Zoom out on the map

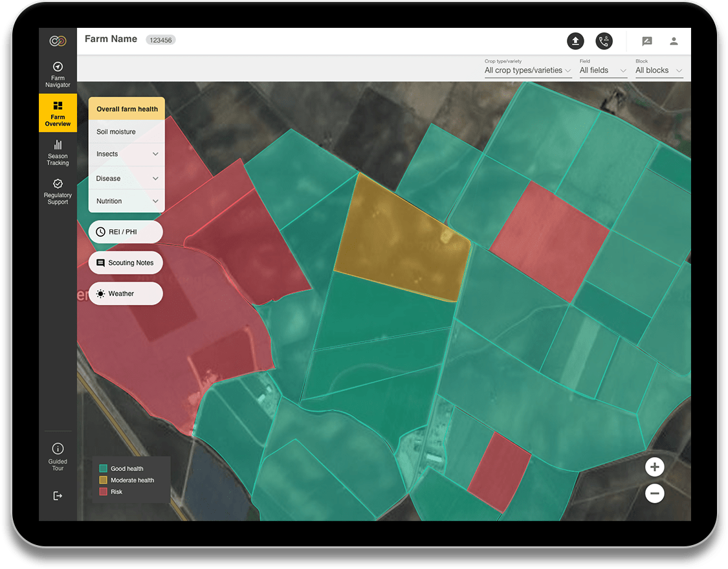(x=655, y=493)
